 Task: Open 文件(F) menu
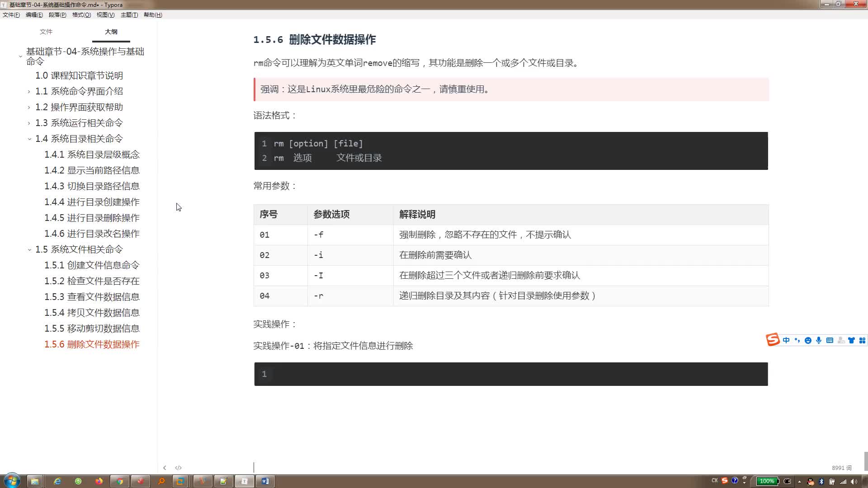click(11, 15)
